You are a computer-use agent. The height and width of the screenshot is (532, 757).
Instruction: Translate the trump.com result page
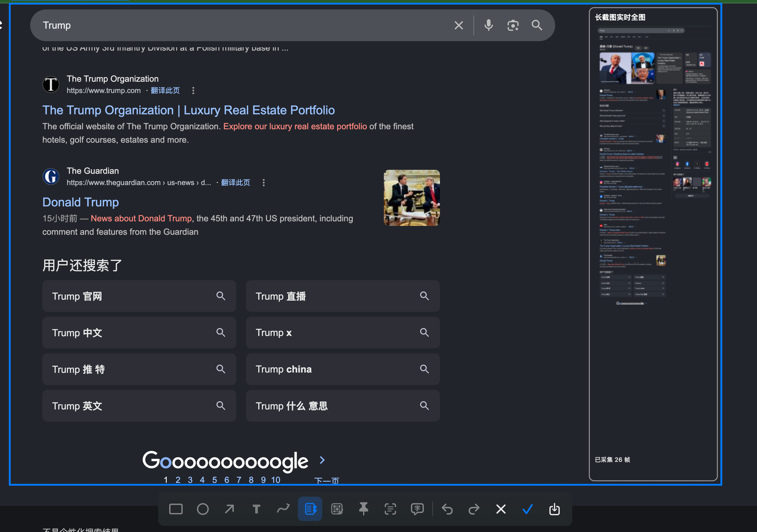[165, 90]
